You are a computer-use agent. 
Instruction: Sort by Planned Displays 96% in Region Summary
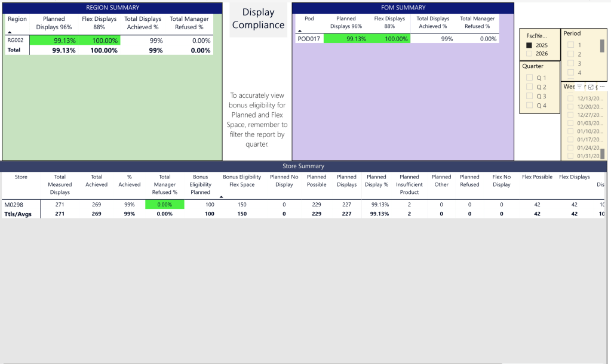pyautogui.click(x=54, y=23)
